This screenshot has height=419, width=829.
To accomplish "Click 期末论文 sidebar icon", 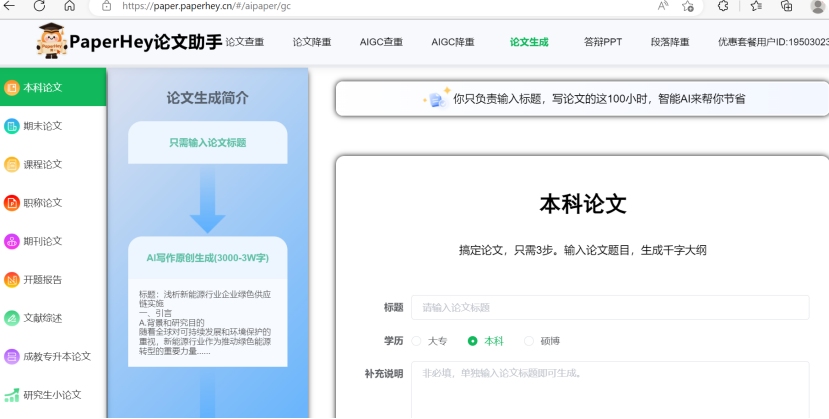I will [12, 126].
